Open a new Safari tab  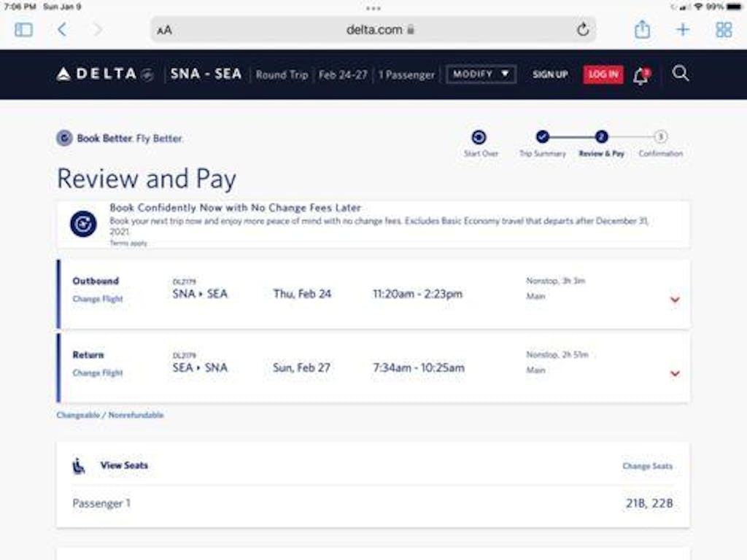[x=683, y=30]
